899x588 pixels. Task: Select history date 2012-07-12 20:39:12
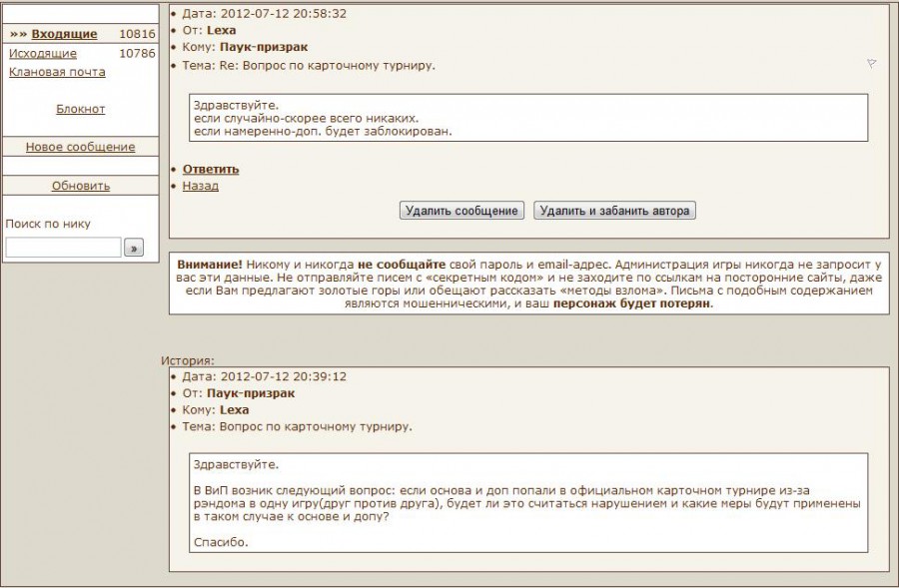pyautogui.click(x=284, y=376)
